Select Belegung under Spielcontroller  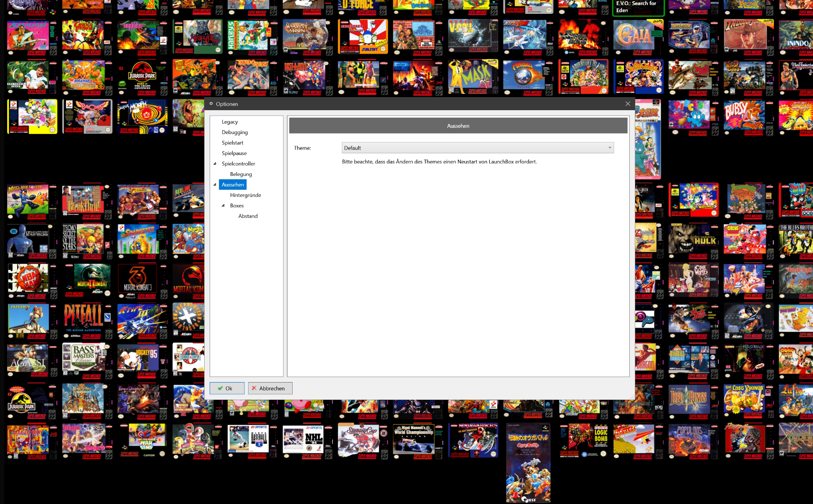(x=241, y=174)
